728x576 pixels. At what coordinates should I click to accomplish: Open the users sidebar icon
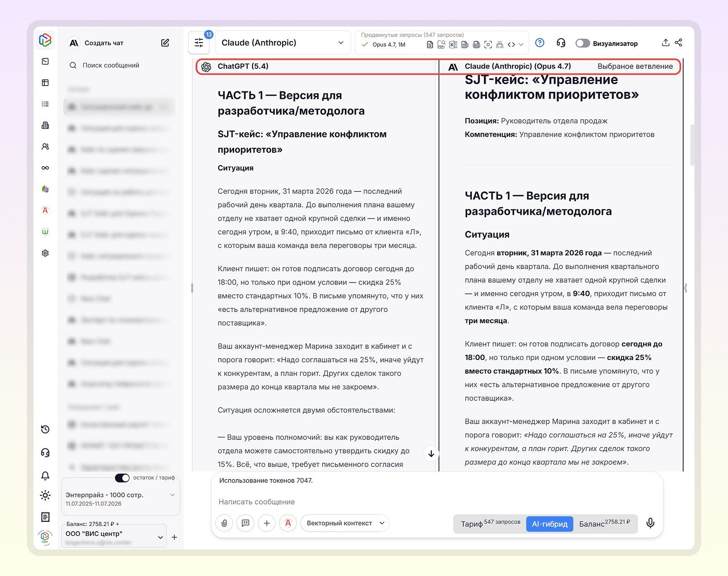pyautogui.click(x=45, y=146)
